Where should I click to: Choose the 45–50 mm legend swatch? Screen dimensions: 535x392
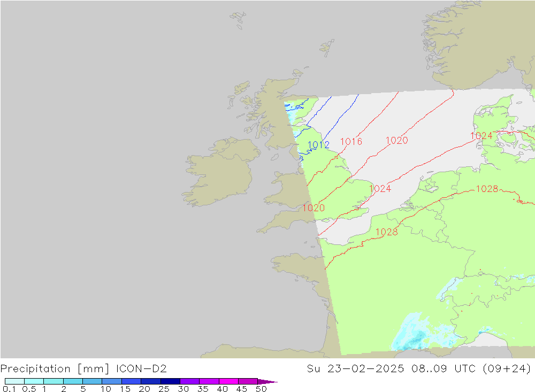248,381
